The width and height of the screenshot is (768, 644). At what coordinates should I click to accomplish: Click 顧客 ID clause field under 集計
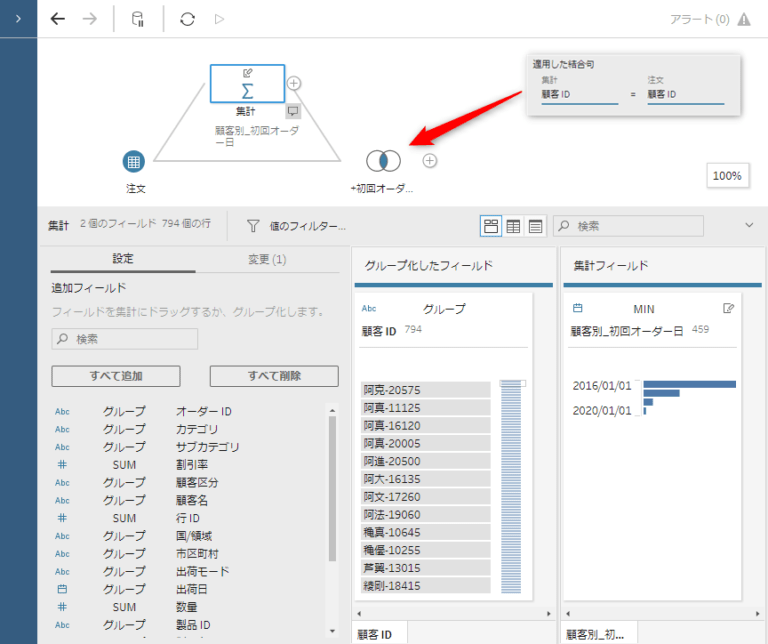579,95
